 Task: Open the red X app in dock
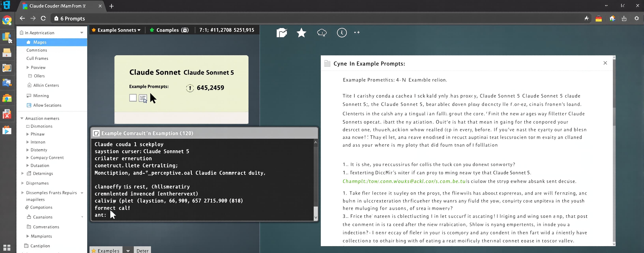click(x=7, y=114)
